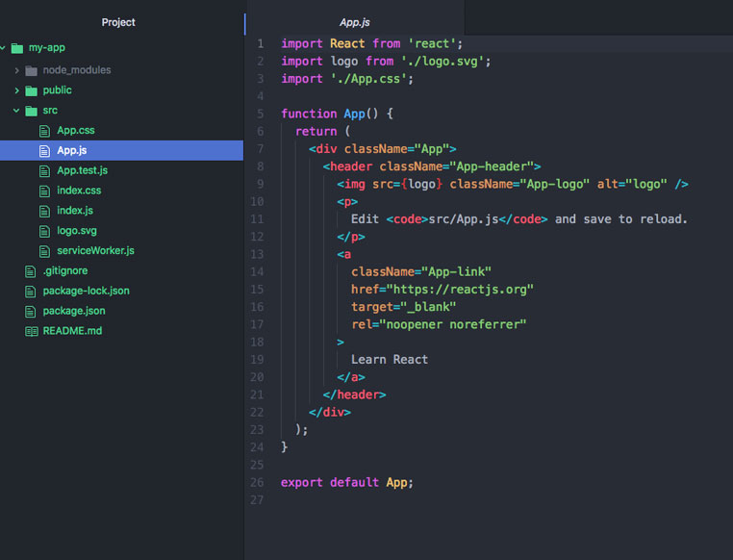Open App.css in the project tree
The height and width of the screenshot is (560, 733).
point(76,131)
